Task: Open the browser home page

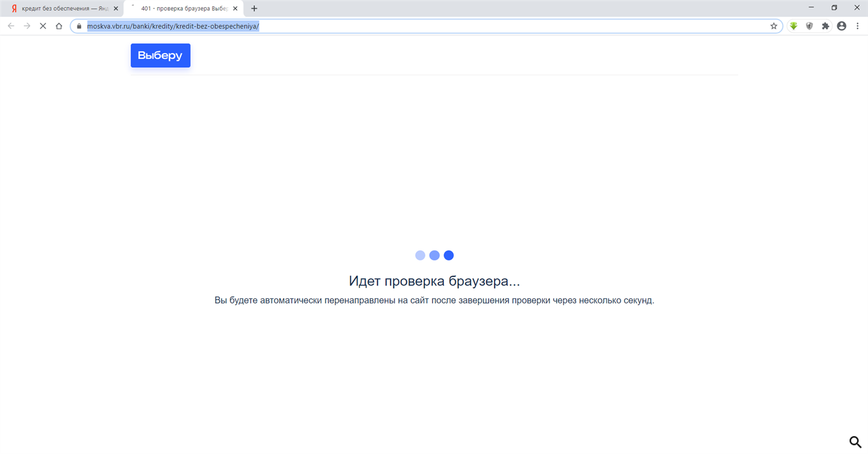Action: (x=59, y=26)
